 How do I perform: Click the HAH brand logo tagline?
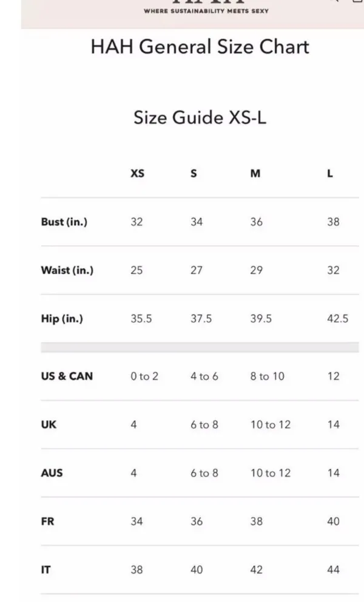(x=206, y=11)
